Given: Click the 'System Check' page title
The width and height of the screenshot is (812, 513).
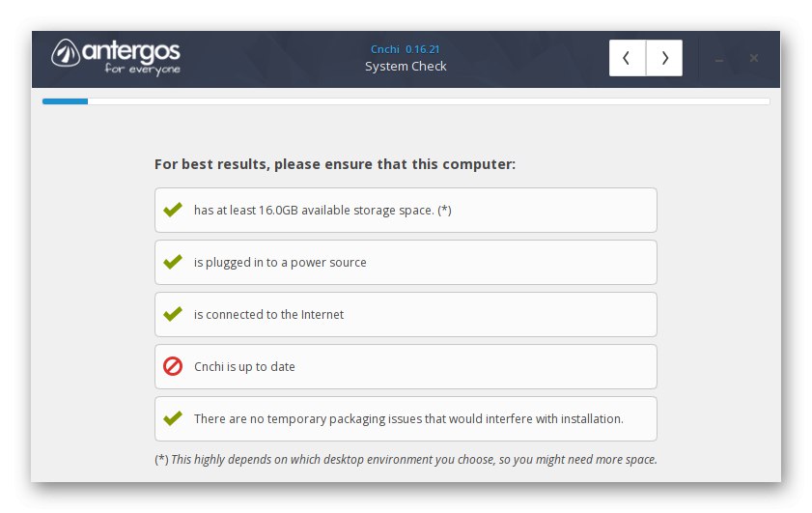Looking at the screenshot, I should click(x=406, y=67).
